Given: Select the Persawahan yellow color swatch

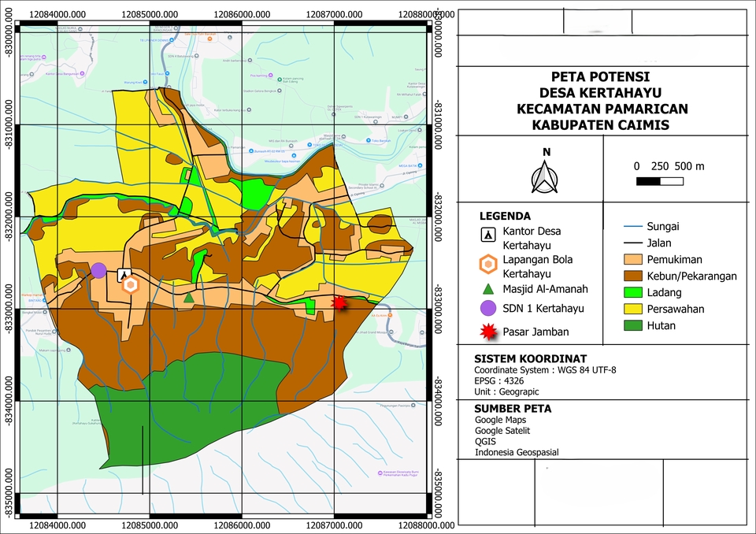Looking at the screenshot, I should pos(635,309).
